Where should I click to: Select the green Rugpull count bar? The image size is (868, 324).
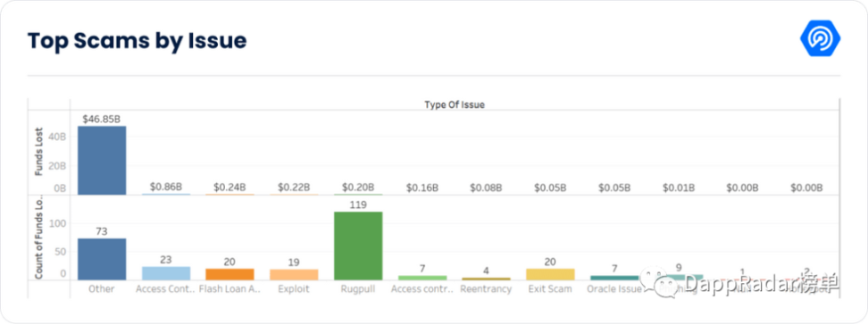(358, 246)
